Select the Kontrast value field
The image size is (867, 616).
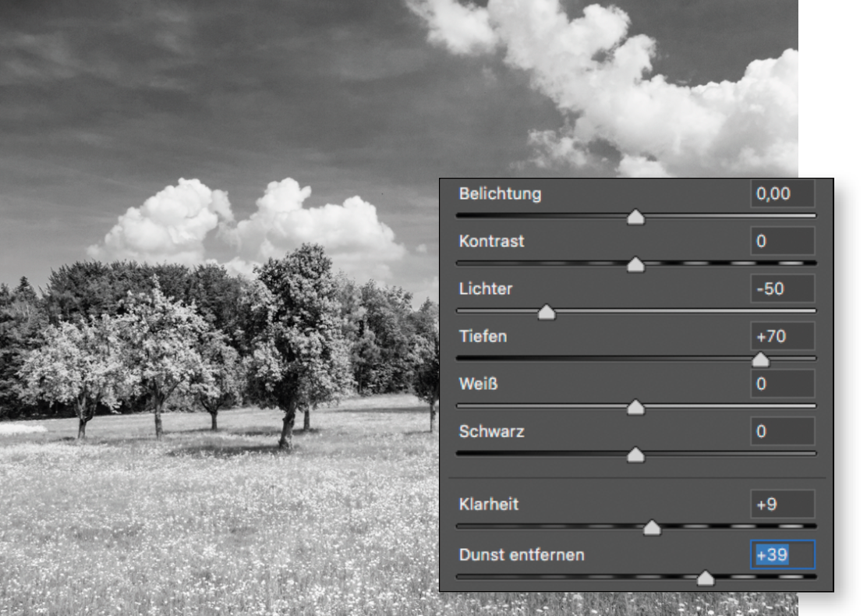tap(782, 241)
